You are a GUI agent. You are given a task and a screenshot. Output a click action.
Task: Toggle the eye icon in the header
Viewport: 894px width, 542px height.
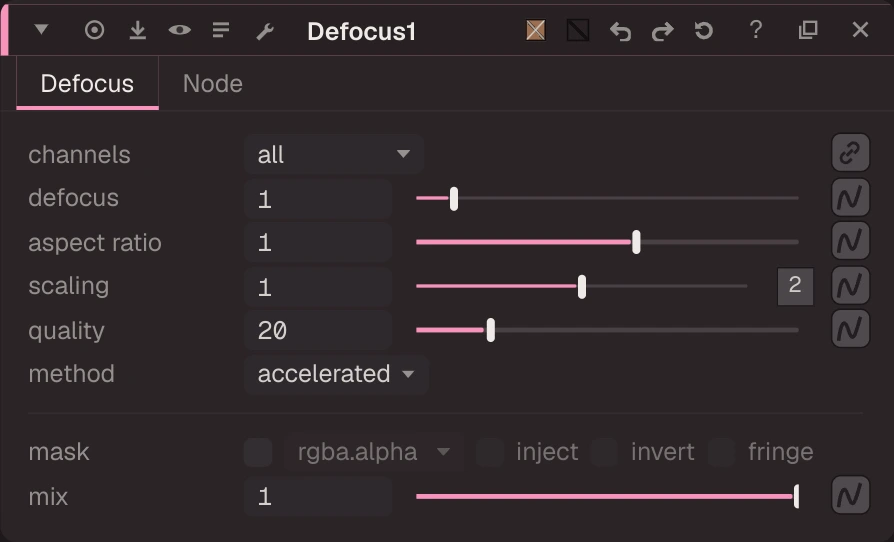coord(180,30)
